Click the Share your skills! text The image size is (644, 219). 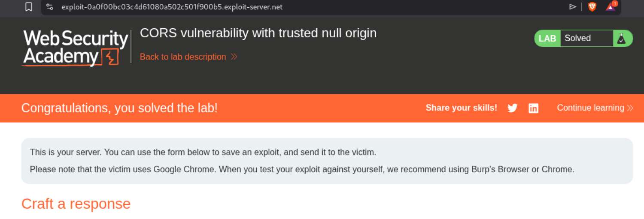coord(461,108)
